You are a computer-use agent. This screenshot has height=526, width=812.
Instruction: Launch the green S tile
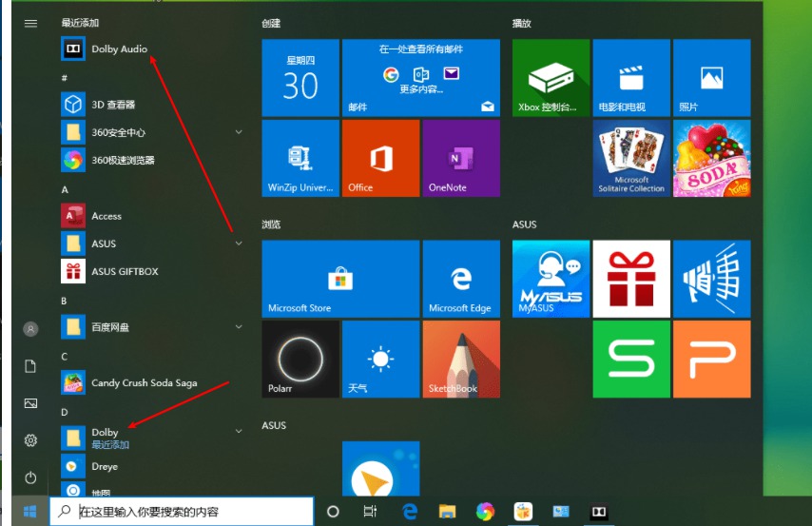tap(631, 360)
